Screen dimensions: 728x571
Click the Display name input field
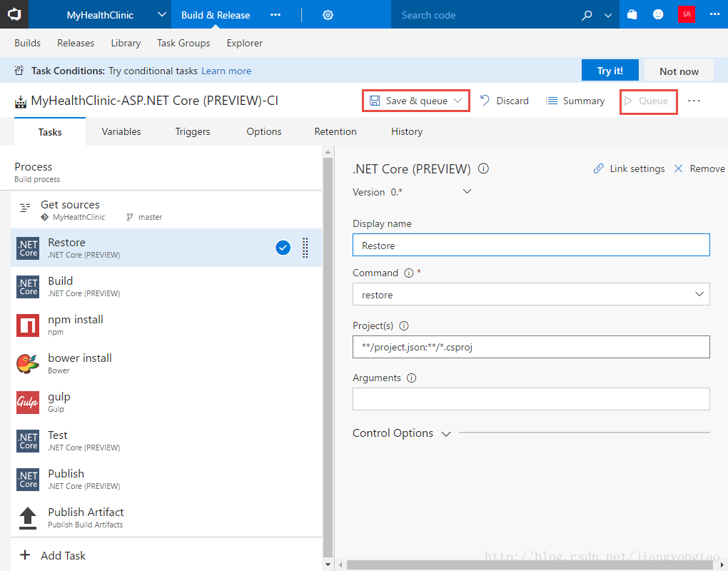[531, 245]
